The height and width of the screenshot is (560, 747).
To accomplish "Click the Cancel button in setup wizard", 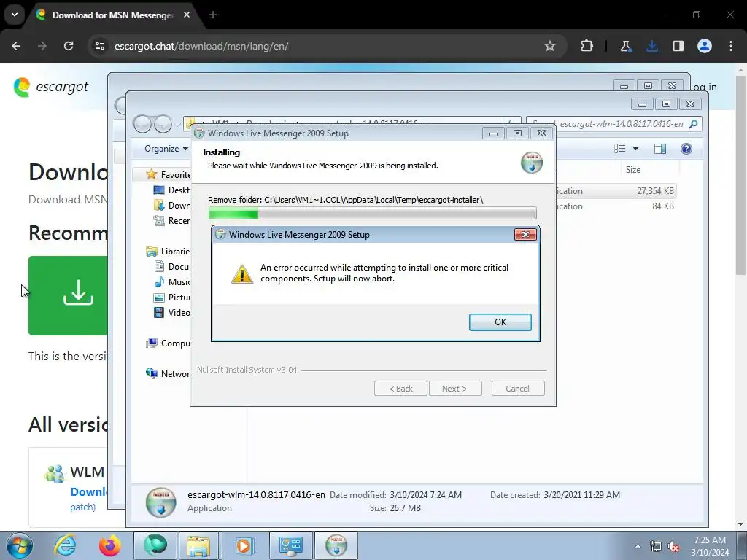I will click(517, 389).
